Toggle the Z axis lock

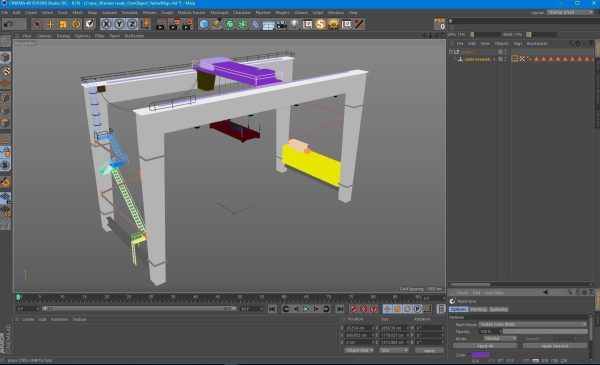point(132,24)
